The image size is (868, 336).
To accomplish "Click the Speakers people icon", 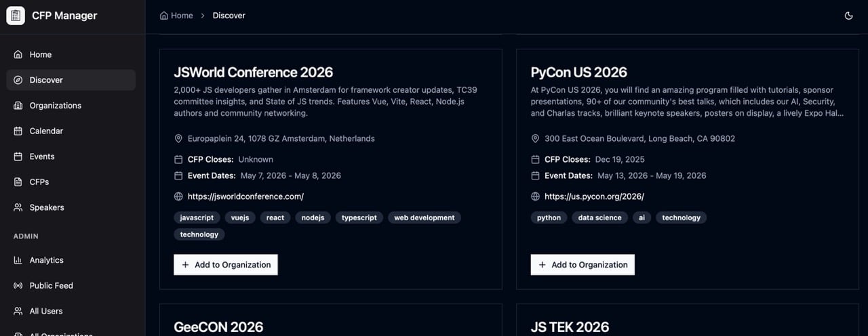I will 18,207.
